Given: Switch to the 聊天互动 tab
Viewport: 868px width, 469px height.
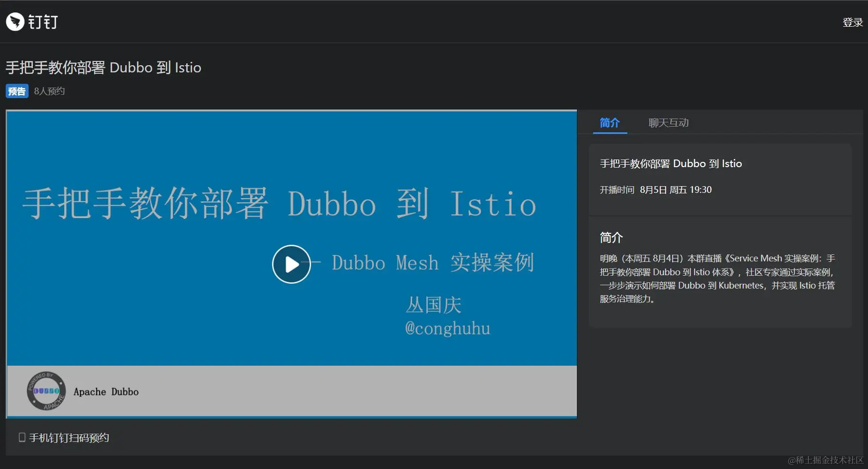Looking at the screenshot, I should point(668,123).
